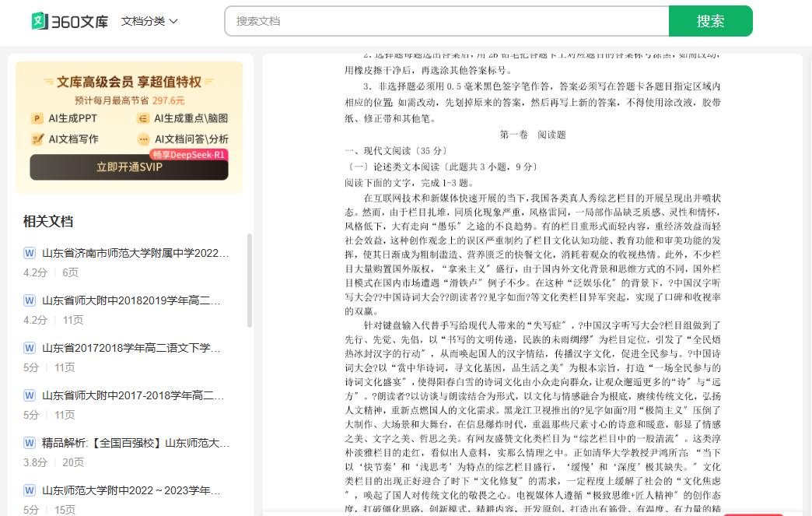This screenshot has height=516, width=812.
Task: Click the 阅读下面的文字,完成1-3题 line
Action: tap(409, 183)
